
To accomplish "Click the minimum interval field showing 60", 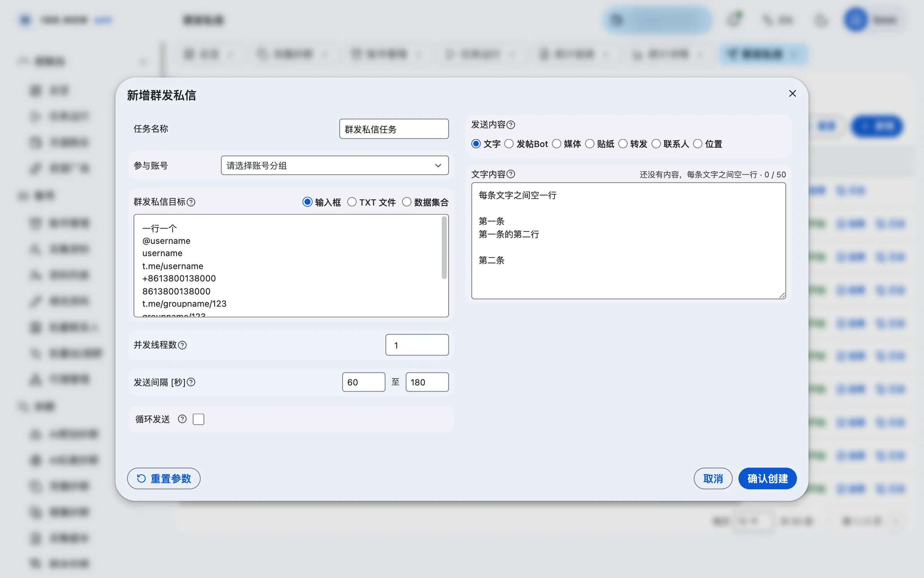I will pos(363,382).
